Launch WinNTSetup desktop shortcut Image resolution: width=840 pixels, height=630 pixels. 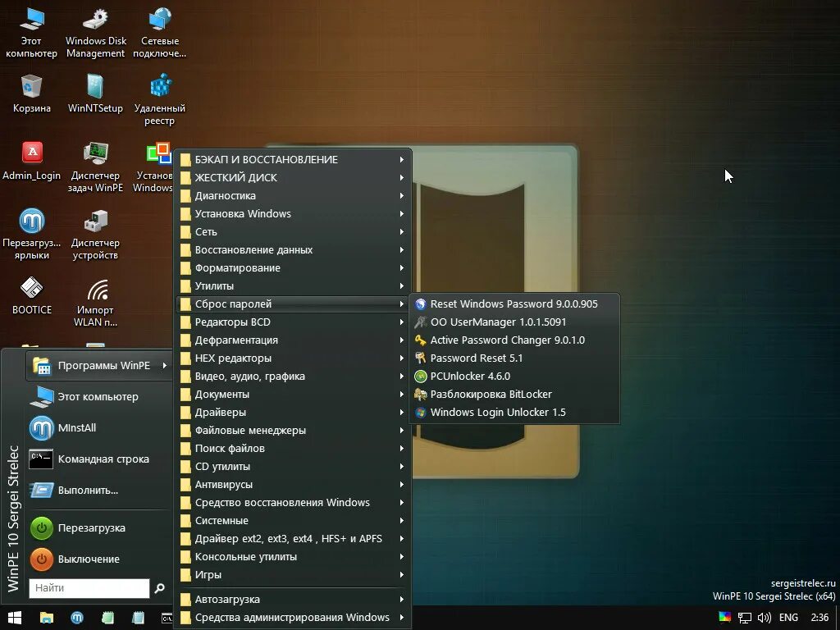coord(95,94)
